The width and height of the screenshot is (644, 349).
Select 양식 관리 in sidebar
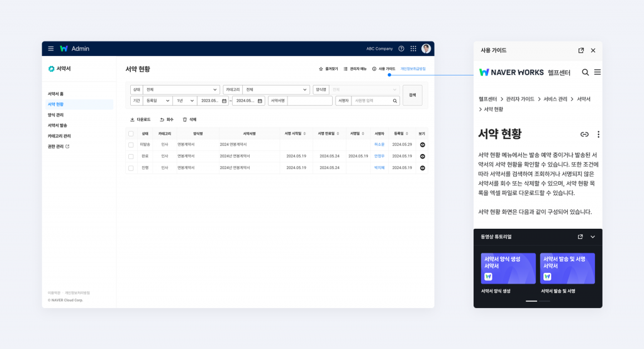coord(56,115)
